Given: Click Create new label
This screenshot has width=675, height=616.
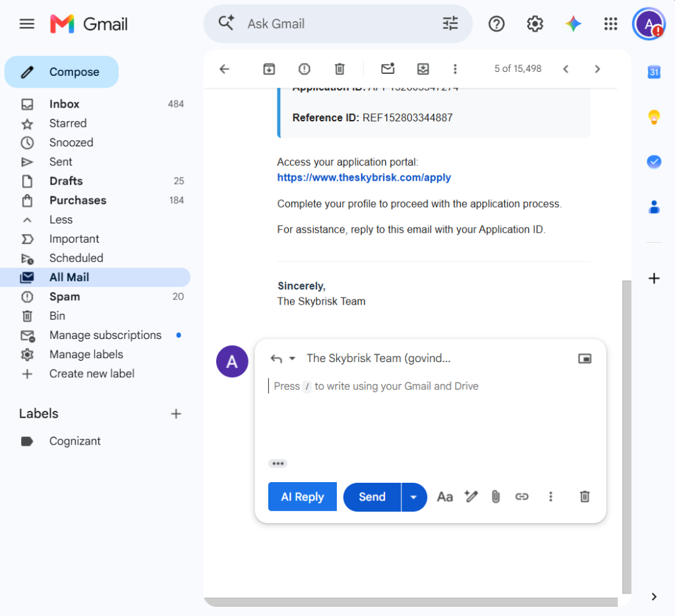Looking at the screenshot, I should coord(95,373).
